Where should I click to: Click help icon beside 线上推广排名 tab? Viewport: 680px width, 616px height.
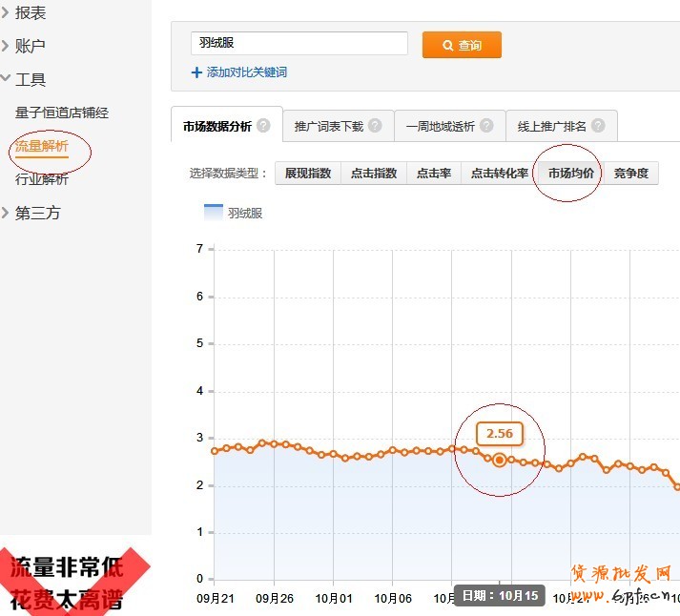[598, 126]
